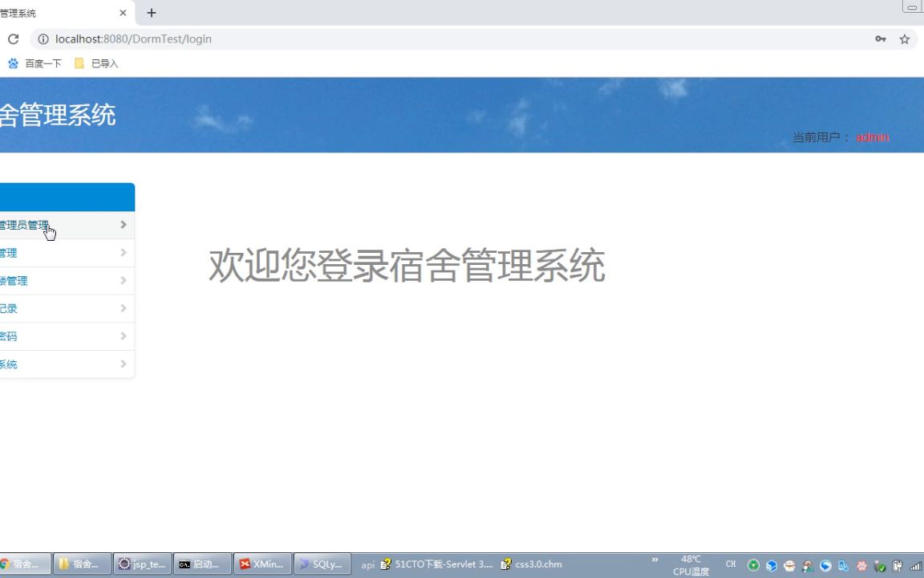The height and width of the screenshot is (578, 924).
Task: Open the XMind window from the taskbar
Action: click(x=262, y=564)
